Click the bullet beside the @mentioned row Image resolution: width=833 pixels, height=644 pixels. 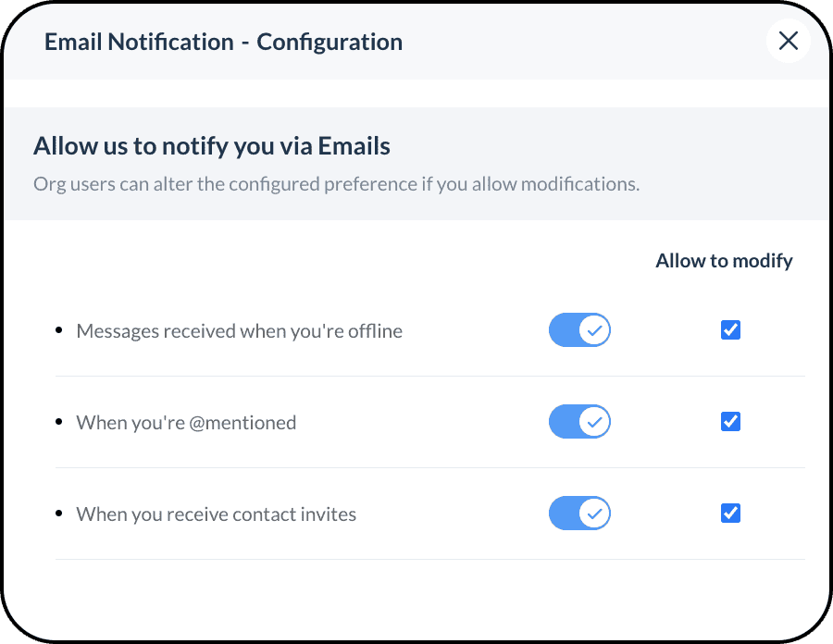(x=59, y=422)
